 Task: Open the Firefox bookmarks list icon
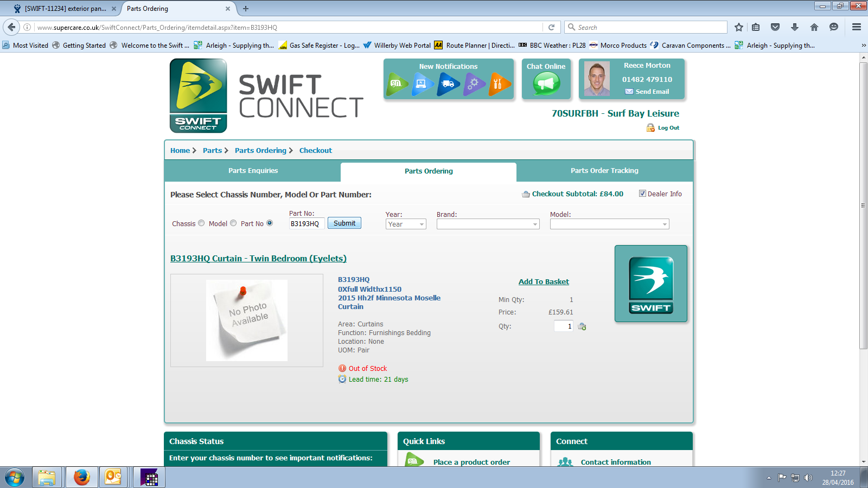(756, 27)
